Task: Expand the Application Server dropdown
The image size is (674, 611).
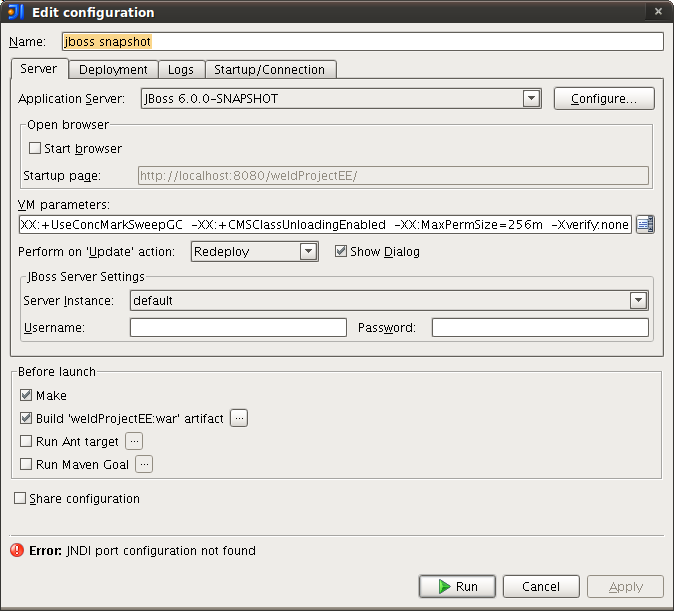Action: coord(531,98)
